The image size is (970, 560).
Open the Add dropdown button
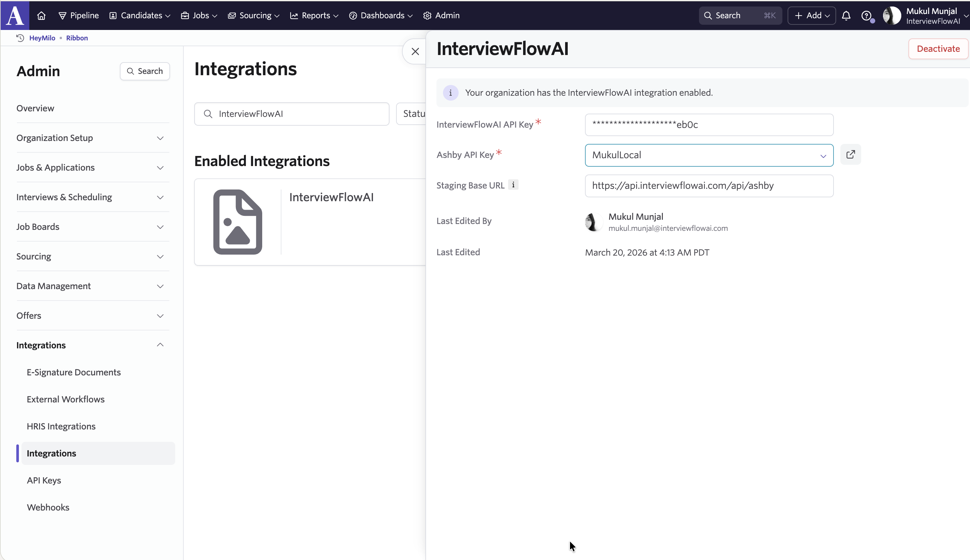pos(811,16)
